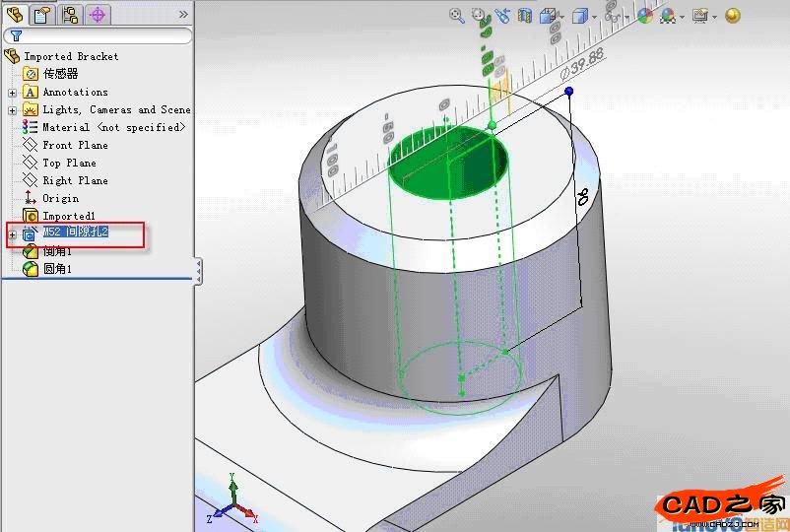Click the Edit Appearance color ball

tap(645, 15)
